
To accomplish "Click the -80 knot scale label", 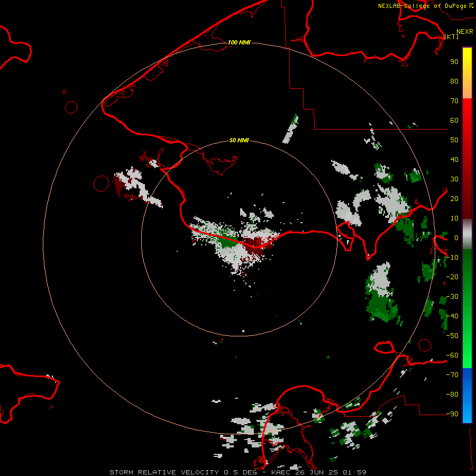I will point(452,395).
